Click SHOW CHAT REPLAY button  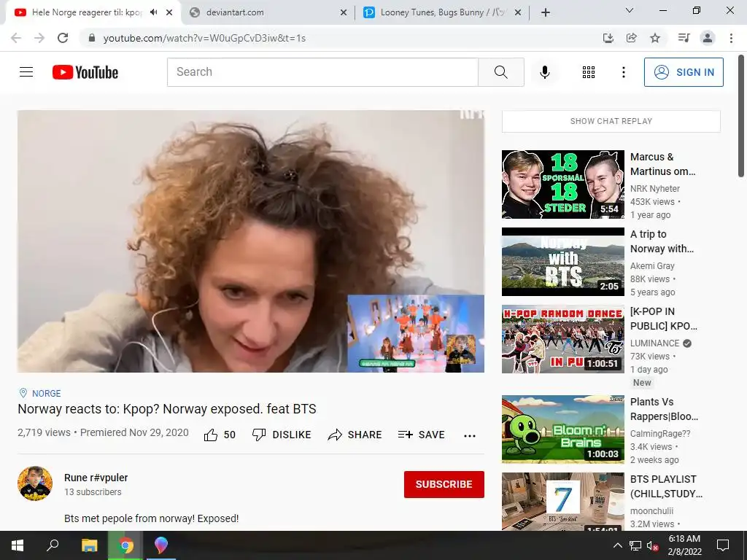click(611, 121)
